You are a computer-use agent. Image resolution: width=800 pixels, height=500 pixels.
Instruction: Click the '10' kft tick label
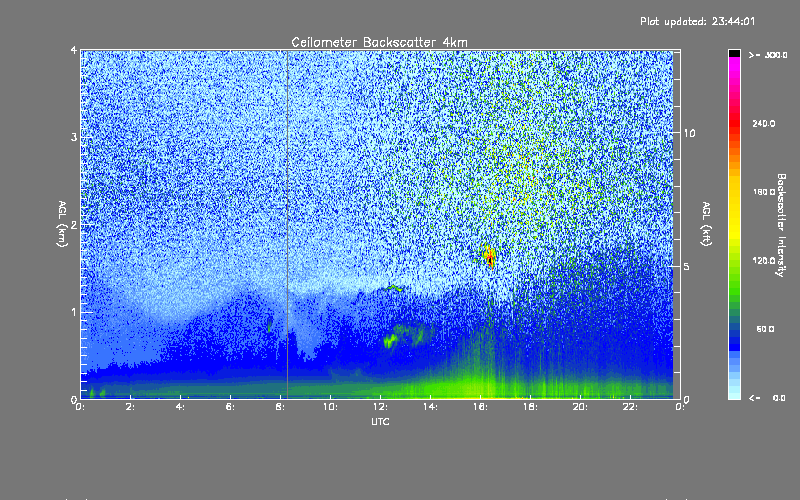(689, 133)
